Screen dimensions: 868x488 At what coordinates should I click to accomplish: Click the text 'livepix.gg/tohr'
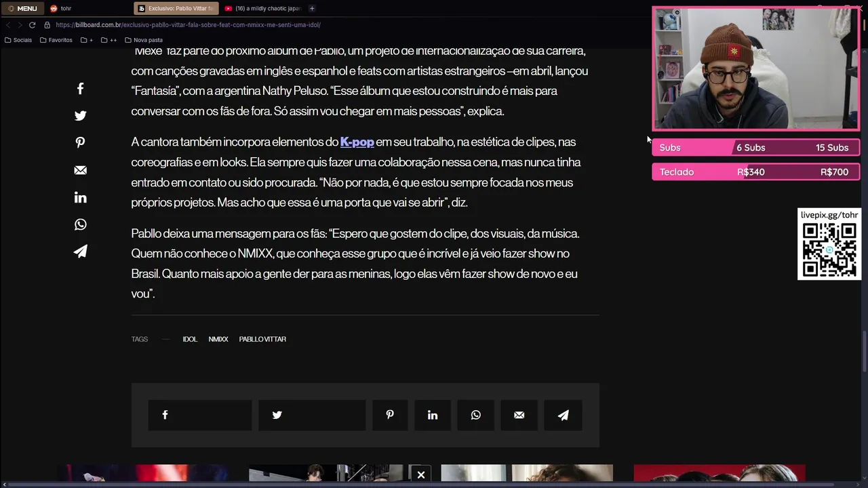click(x=829, y=215)
